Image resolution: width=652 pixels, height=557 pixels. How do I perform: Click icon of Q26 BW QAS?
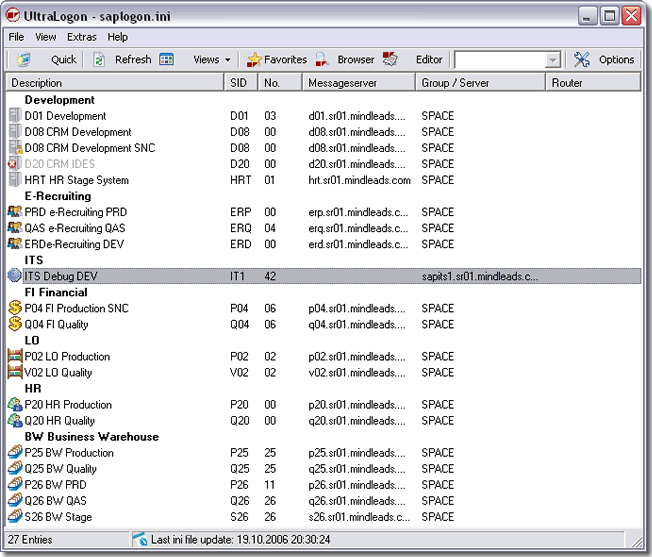click(x=15, y=500)
